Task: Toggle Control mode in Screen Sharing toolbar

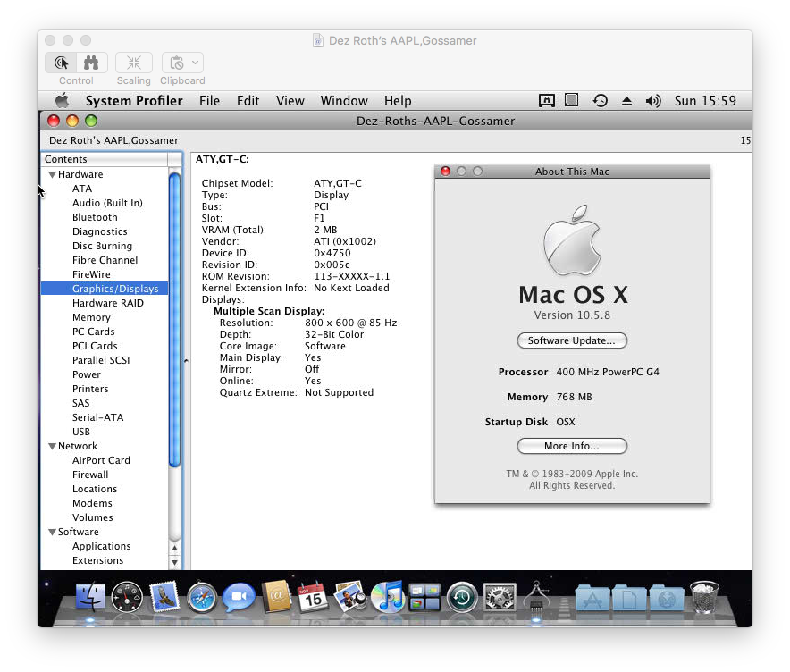Action: tap(62, 63)
